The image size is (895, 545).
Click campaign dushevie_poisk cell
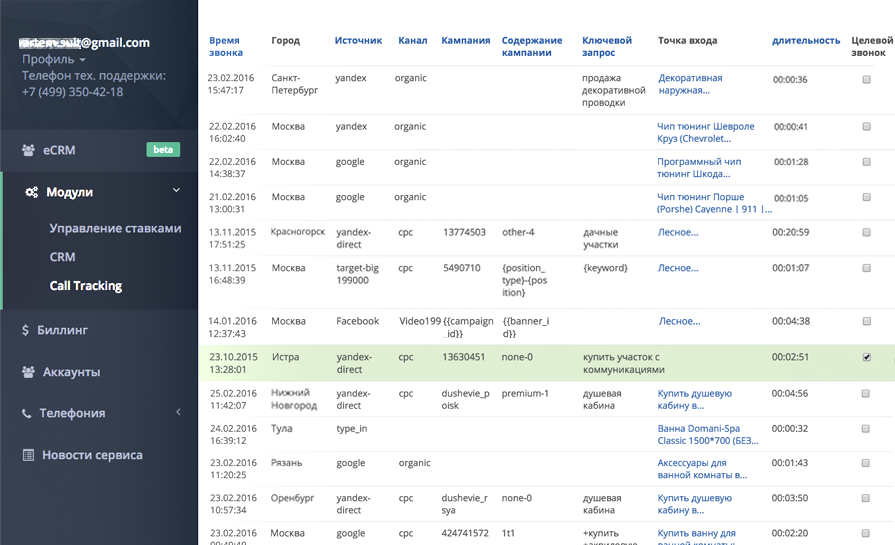click(465, 399)
